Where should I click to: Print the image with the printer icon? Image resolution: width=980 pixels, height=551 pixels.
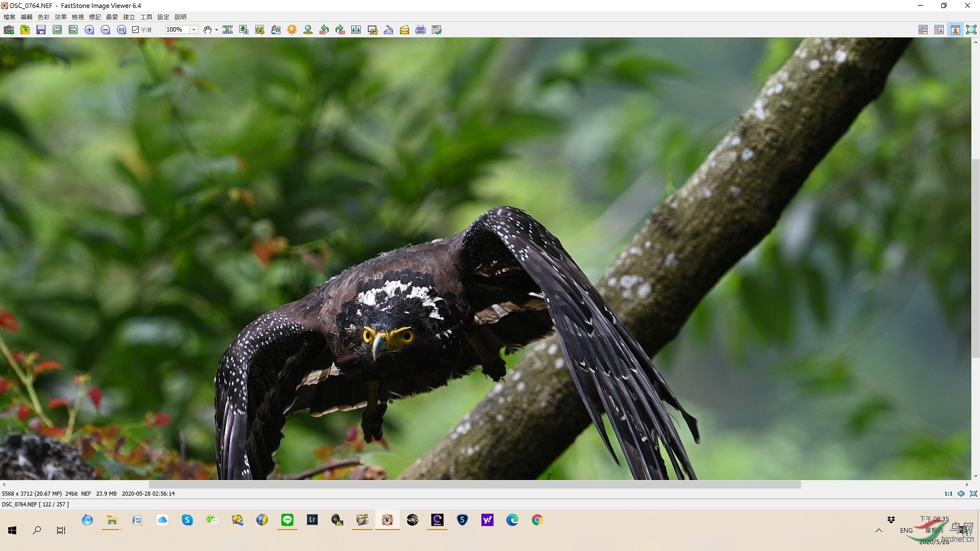tap(421, 30)
